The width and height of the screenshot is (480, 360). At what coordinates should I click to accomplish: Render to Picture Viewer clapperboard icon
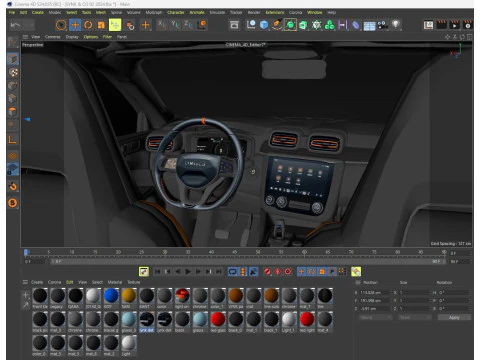[454, 25]
